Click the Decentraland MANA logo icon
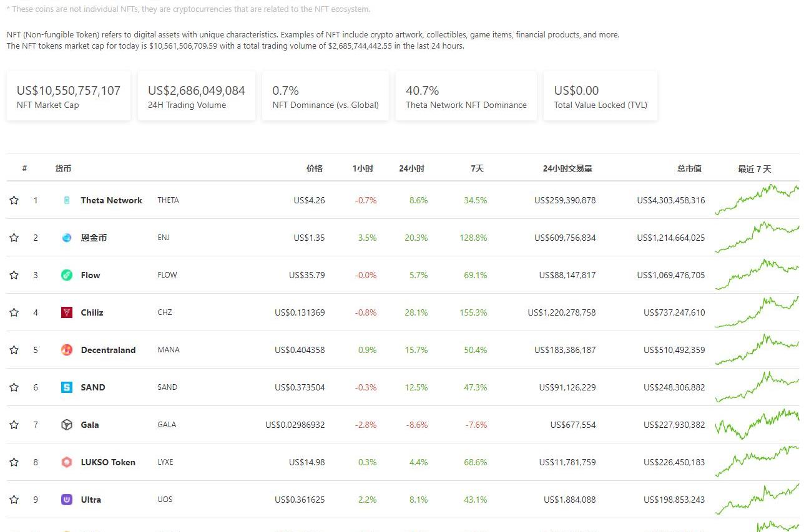 67,350
